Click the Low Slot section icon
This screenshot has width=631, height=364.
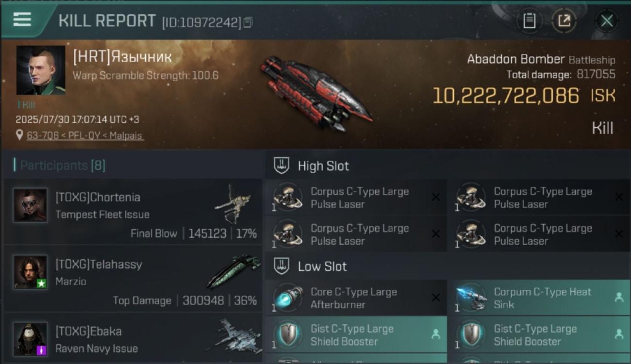pyautogui.click(x=282, y=266)
